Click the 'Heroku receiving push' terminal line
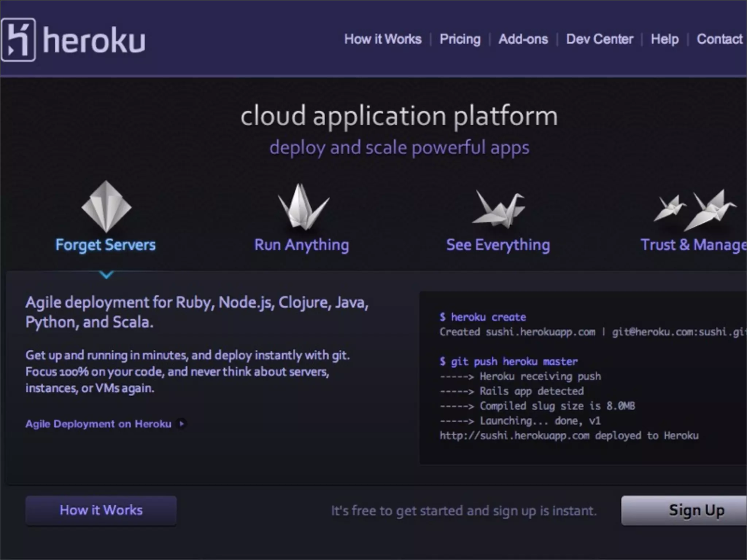This screenshot has height=560, width=747. click(x=520, y=376)
